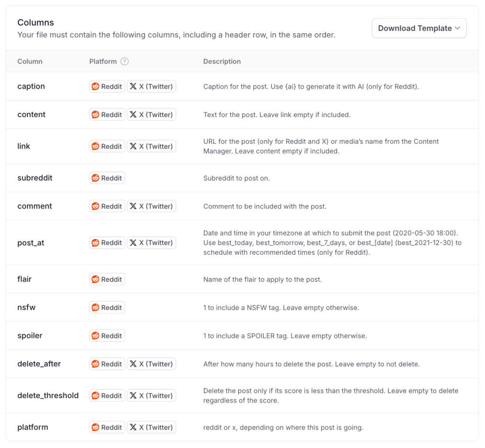Screen dimensions: 485x448
Task: Click the chevron arrow on Download Template
Action: click(x=458, y=28)
